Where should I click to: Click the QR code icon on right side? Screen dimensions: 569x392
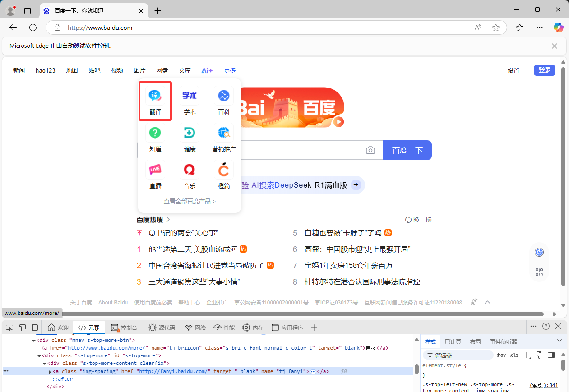point(539,272)
